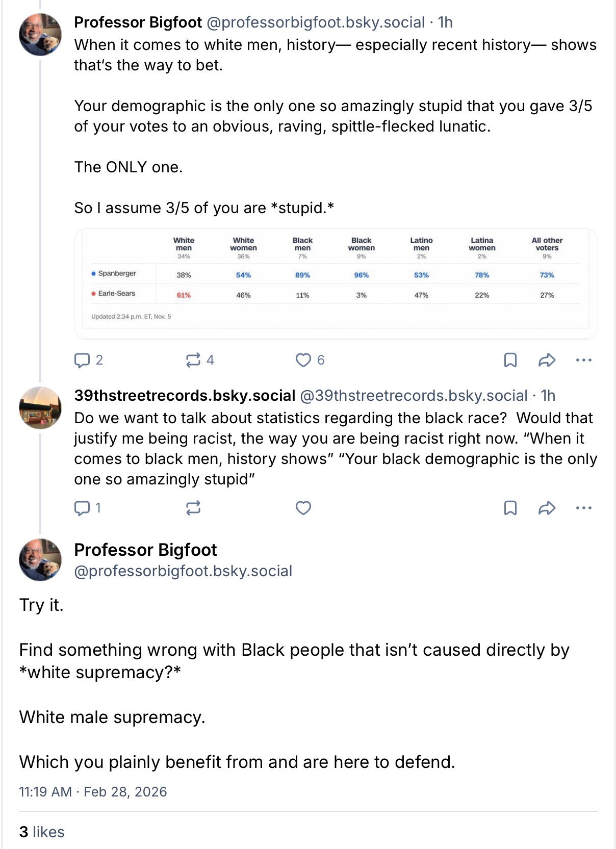Share Professor Bigfoot's first post
The width and height of the screenshot is (616, 849).
click(547, 361)
